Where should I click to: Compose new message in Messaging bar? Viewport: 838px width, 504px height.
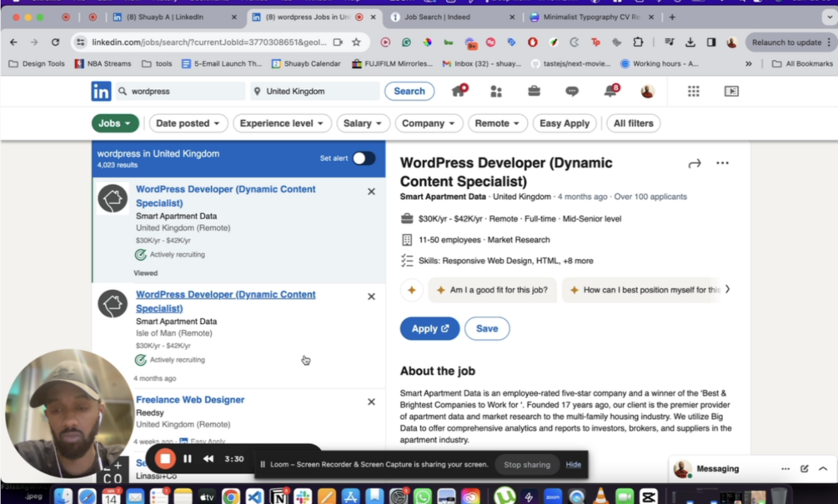804,469
